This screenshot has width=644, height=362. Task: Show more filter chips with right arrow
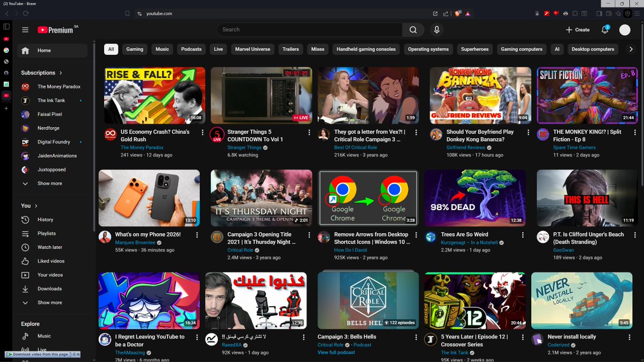[x=631, y=49]
